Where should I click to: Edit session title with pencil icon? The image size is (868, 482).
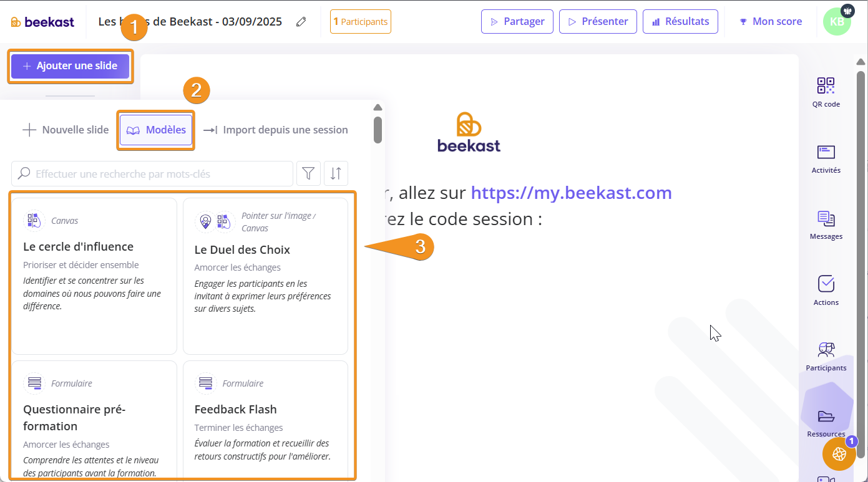point(301,22)
